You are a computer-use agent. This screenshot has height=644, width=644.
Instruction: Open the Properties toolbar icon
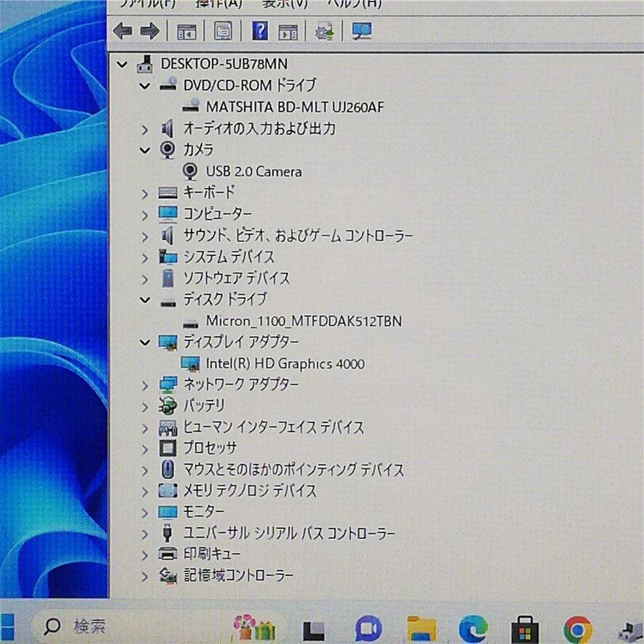(x=223, y=31)
